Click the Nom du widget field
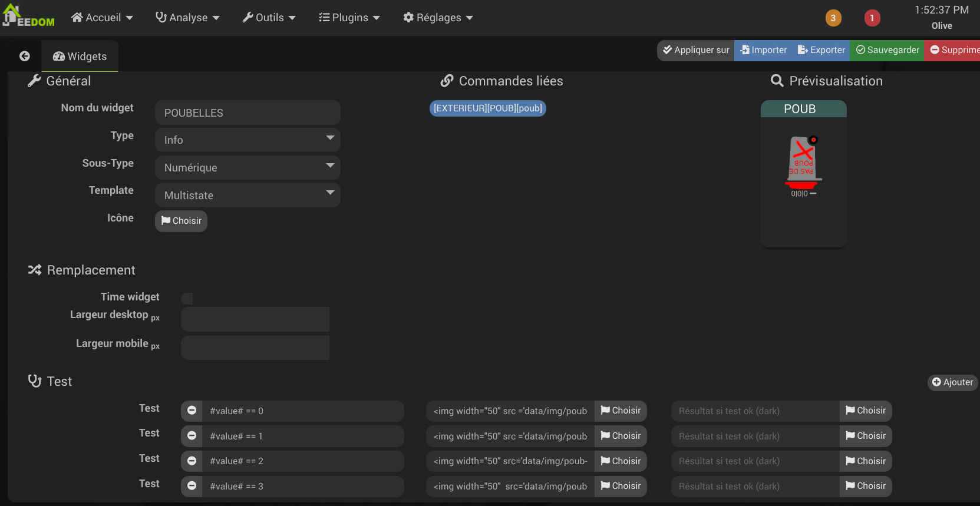 [x=248, y=113]
